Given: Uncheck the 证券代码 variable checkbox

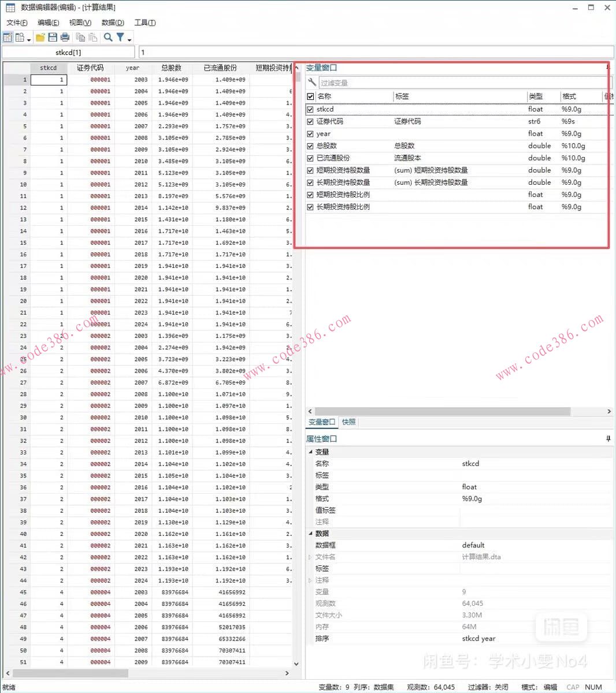Looking at the screenshot, I should [310, 121].
